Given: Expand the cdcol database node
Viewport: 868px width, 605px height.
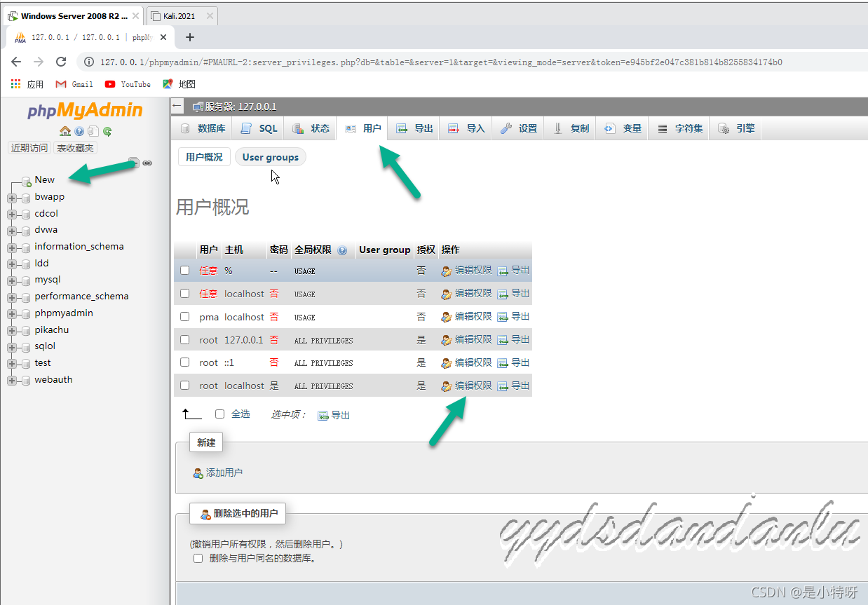Looking at the screenshot, I should (x=12, y=215).
